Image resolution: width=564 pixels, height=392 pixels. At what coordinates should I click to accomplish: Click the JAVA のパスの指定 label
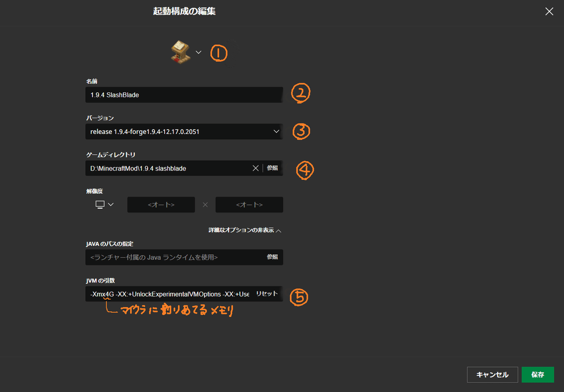tap(110, 243)
